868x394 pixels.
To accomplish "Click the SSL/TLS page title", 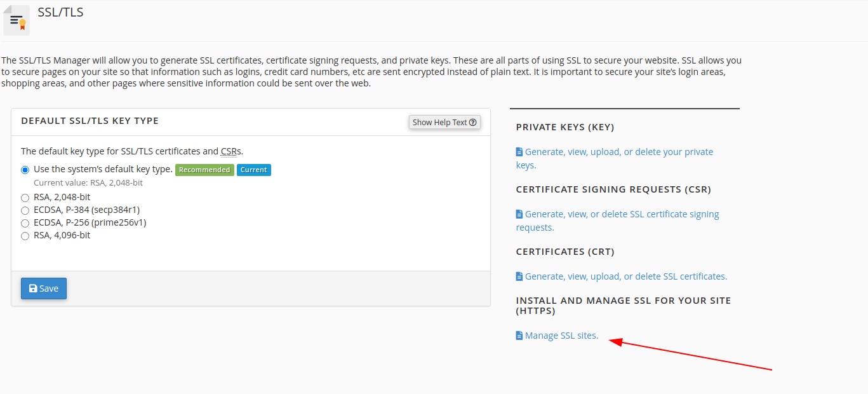I will point(60,12).
